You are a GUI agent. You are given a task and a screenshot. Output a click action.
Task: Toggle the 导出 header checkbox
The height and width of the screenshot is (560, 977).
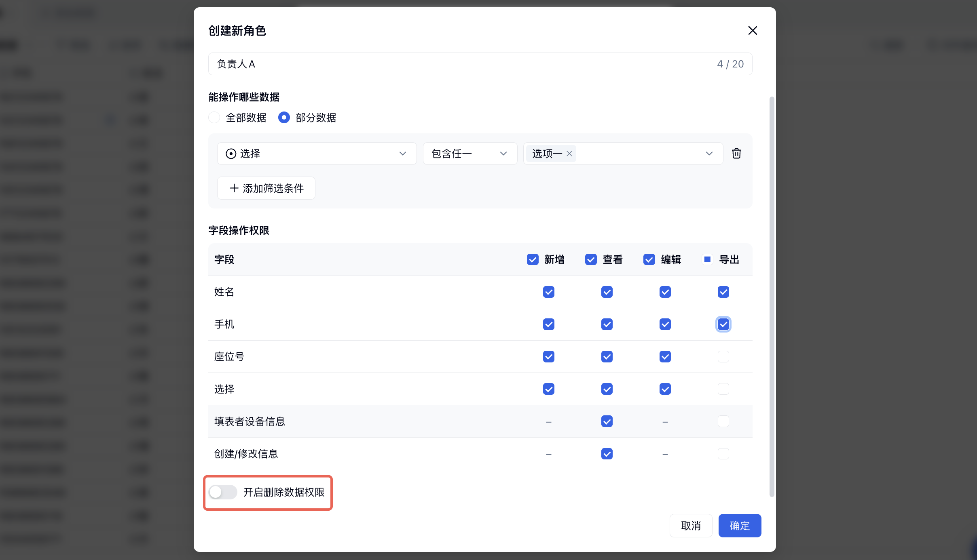click(707, 259)
